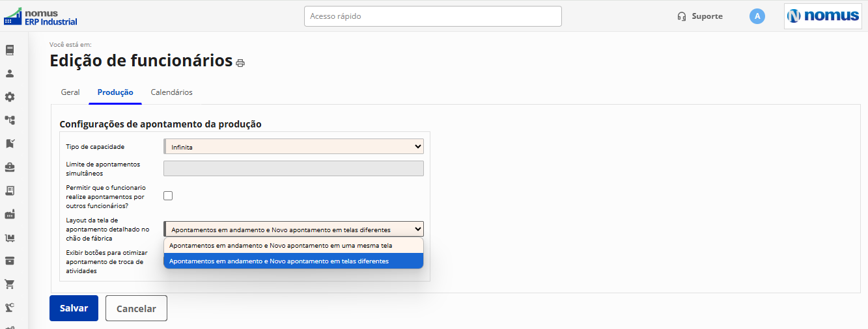This screenshot has height=329, width=868.
Task: Open the shopping cart icon in sidebar
Action: pos(10,284)
